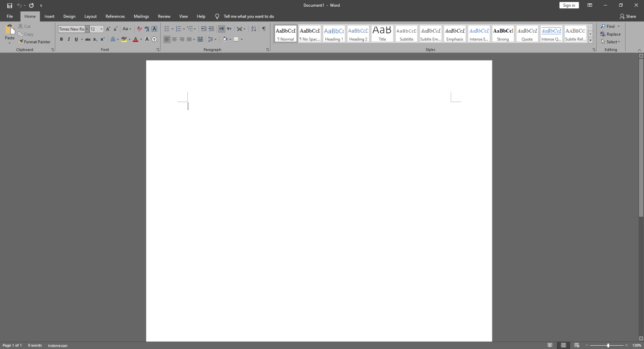Switch to the Mailings tab

click(x=141, y=16)
